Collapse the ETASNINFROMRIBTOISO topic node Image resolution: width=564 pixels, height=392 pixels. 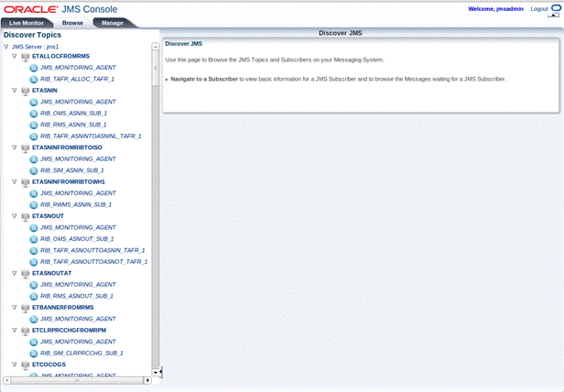[15, 147]
